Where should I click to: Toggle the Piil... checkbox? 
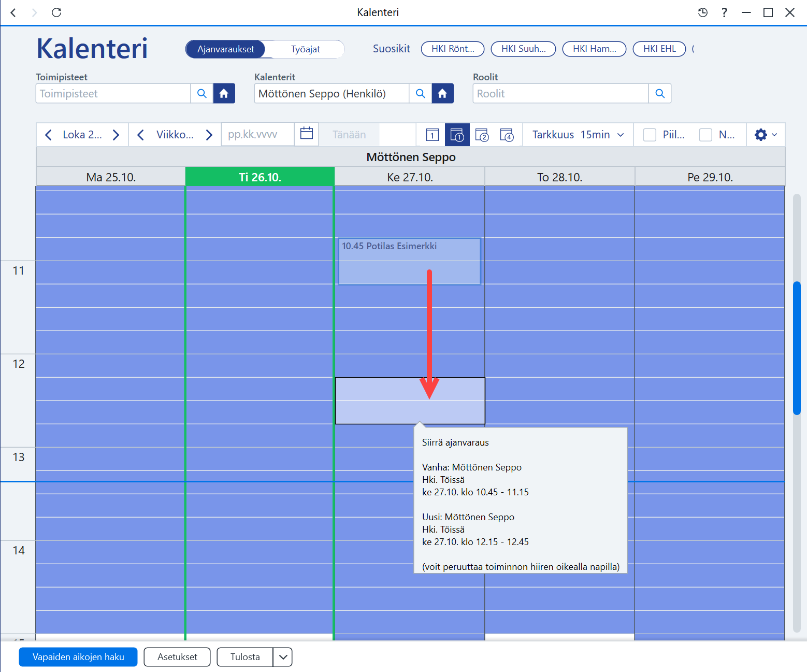650,135
